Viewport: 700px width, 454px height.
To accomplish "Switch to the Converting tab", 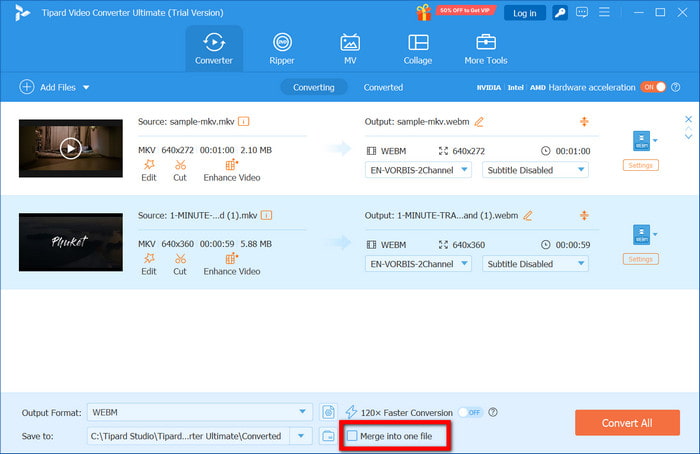I will [313, 87].
